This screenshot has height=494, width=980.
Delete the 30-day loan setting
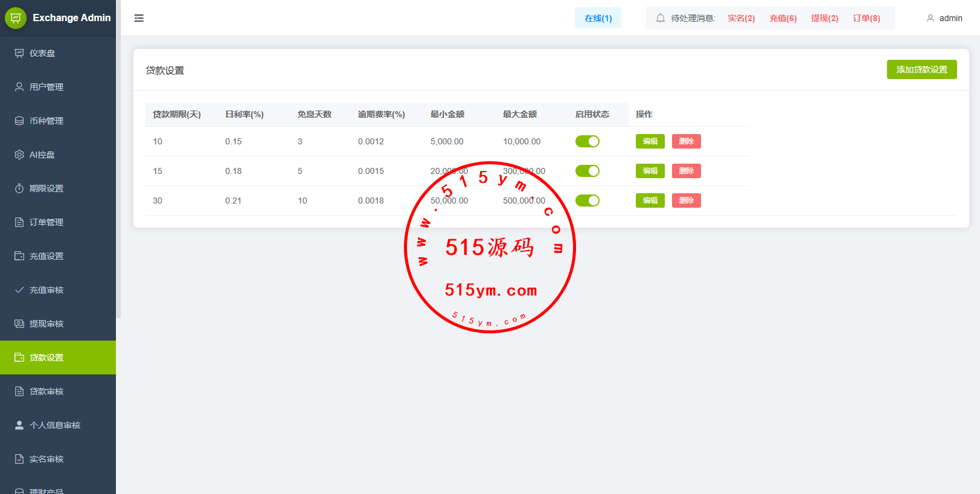(x=687, y=200)
